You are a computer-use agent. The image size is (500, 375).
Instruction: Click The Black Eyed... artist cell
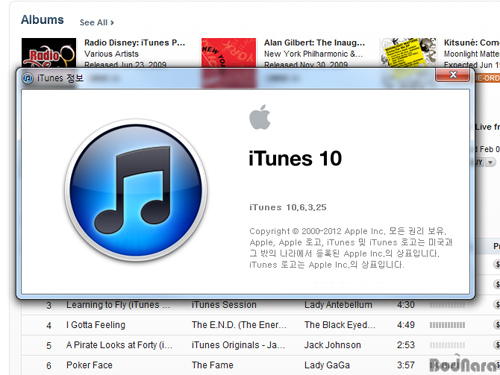pyautogui.click(x=340, y=325)
